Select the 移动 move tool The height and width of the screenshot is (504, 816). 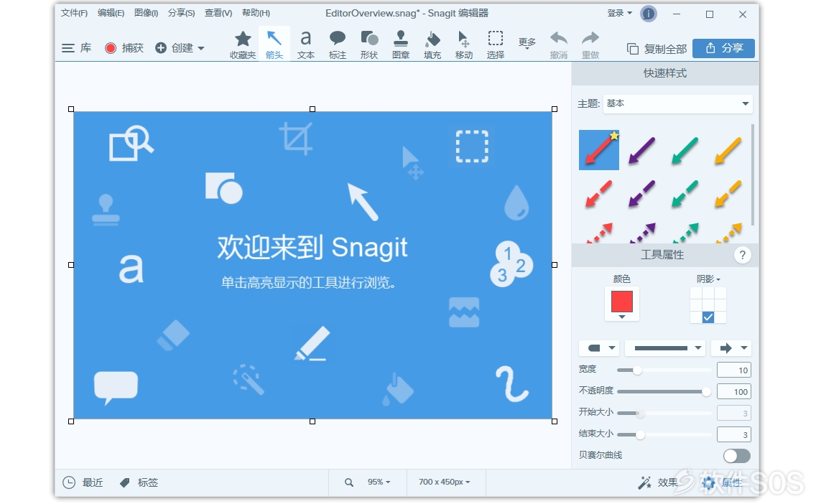click(464, 45)
